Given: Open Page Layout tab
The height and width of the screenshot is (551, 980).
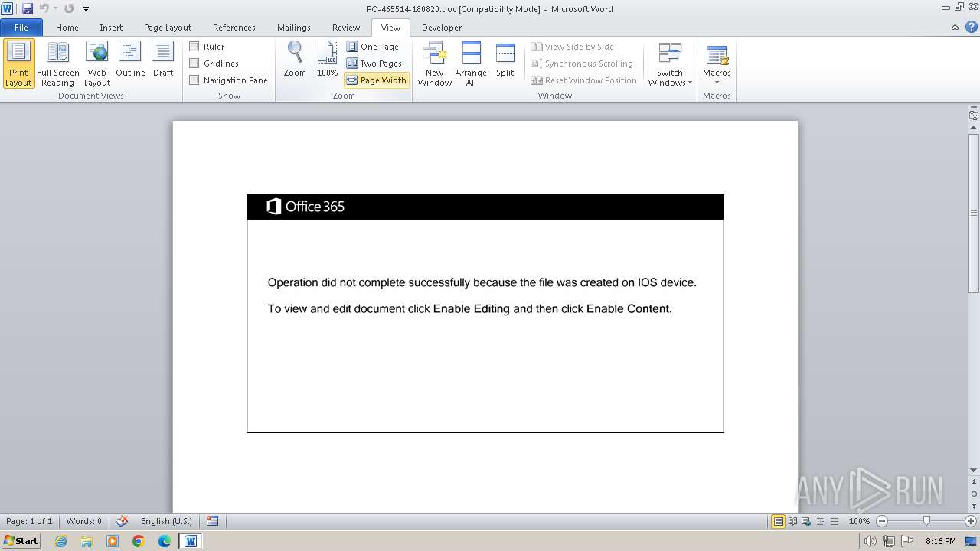Looking at the screenshot, I should pyautogui.click(x=168, y=28).
